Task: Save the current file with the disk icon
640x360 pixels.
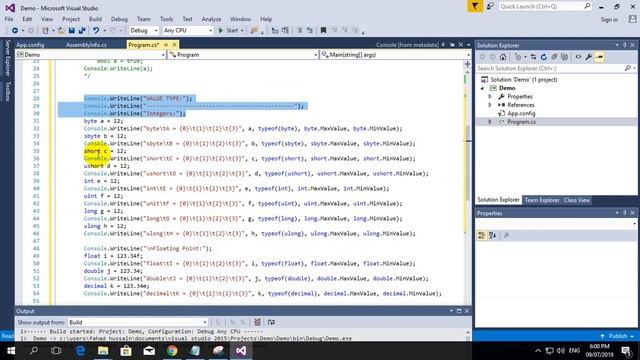Action: (72, 31)
